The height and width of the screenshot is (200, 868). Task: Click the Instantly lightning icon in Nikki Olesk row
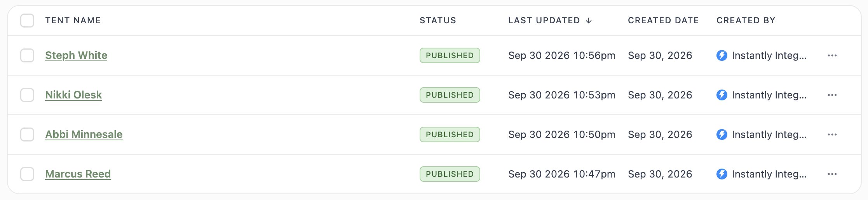tap(722, 95)
